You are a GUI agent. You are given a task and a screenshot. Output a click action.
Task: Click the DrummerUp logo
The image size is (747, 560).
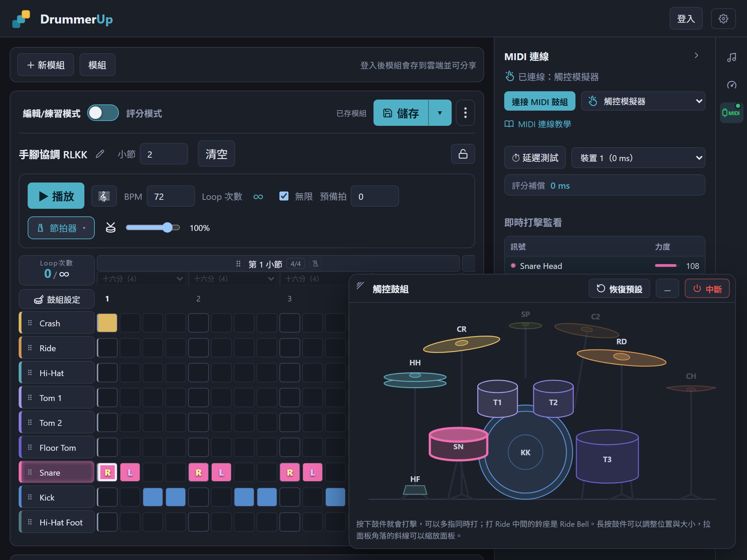tap(62, 19)
